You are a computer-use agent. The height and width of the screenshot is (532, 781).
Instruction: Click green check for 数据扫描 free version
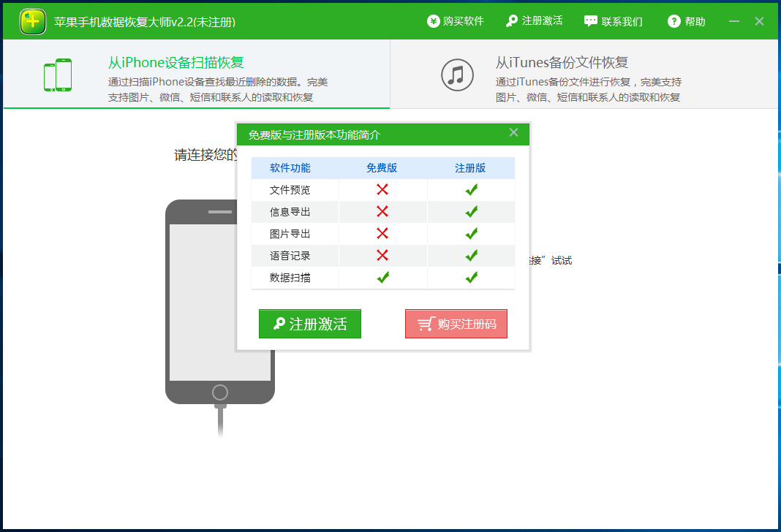click(x=383, y=277)
